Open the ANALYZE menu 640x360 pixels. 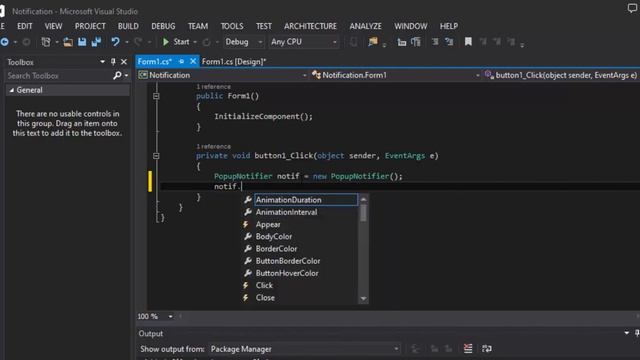pyautogui.click(x=365, y=26)
